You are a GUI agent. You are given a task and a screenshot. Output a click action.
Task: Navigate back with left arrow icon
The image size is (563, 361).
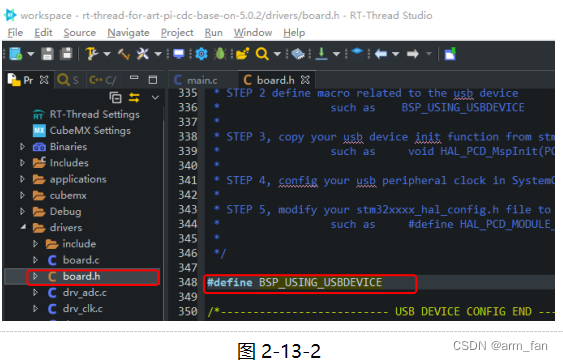[x=381, y=54]
